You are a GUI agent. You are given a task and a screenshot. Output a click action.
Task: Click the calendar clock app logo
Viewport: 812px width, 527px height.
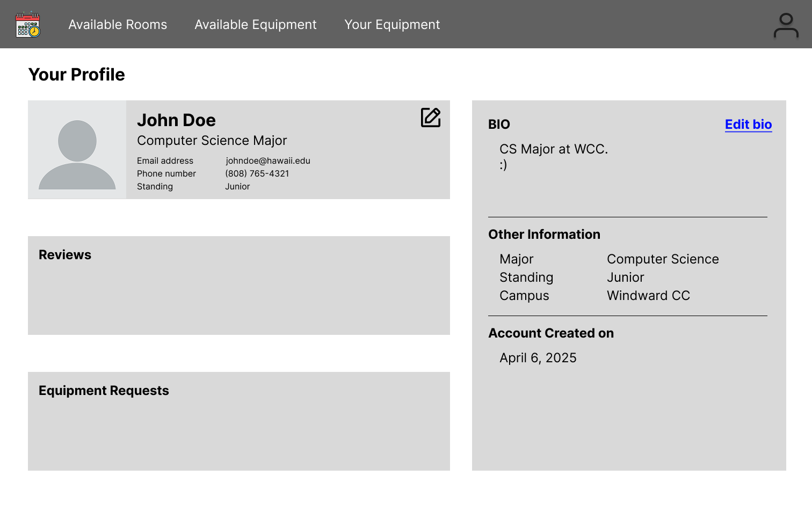[x=28, y=25]
